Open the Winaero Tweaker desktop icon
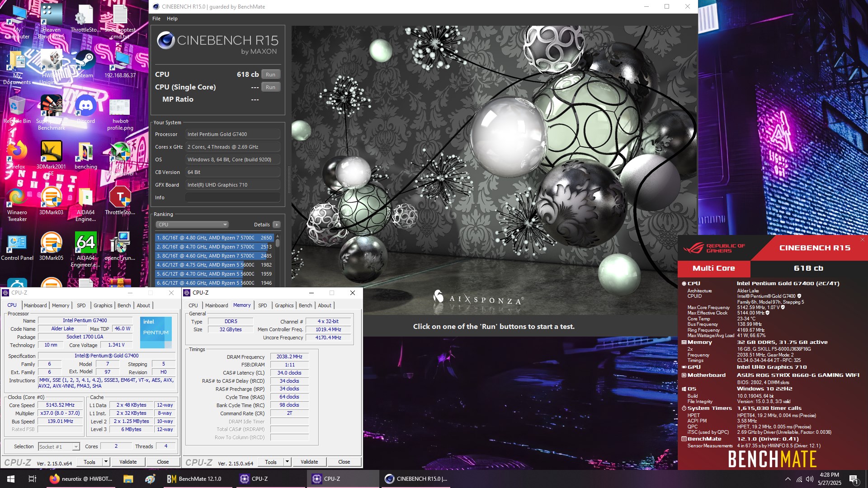This screenshot has height=488, width=868. pos(17,204)
